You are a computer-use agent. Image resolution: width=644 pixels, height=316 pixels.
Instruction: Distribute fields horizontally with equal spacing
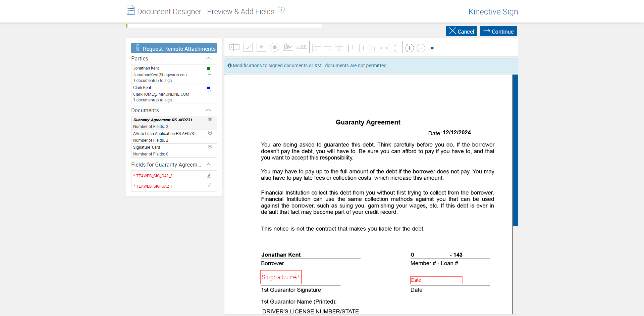[x=384, y=48]
